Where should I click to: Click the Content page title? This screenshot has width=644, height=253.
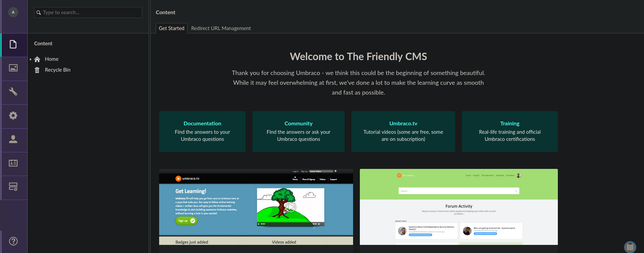pos(166,12)
